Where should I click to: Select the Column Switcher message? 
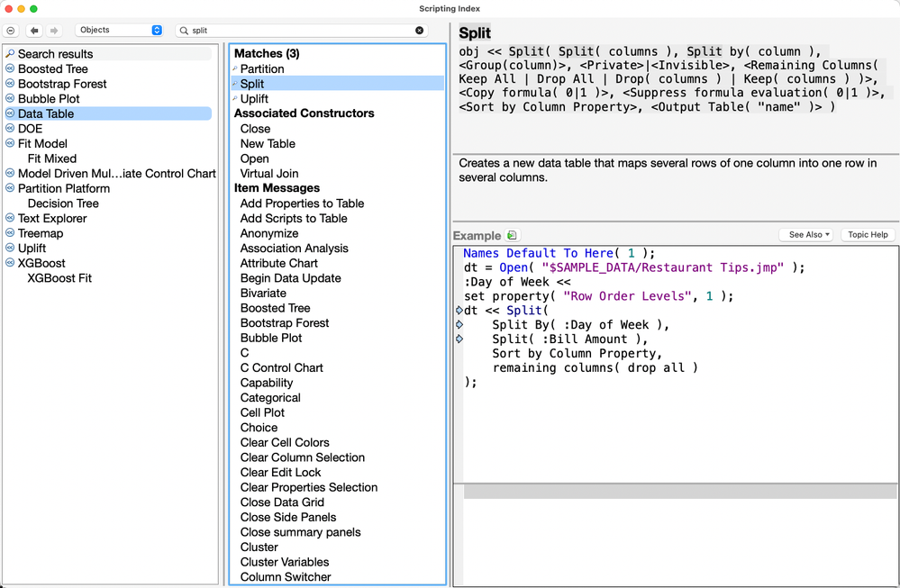tap(286, 576)
